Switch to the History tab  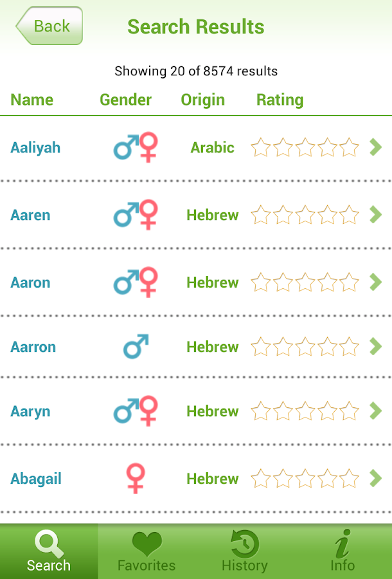(x=245, y=551)
